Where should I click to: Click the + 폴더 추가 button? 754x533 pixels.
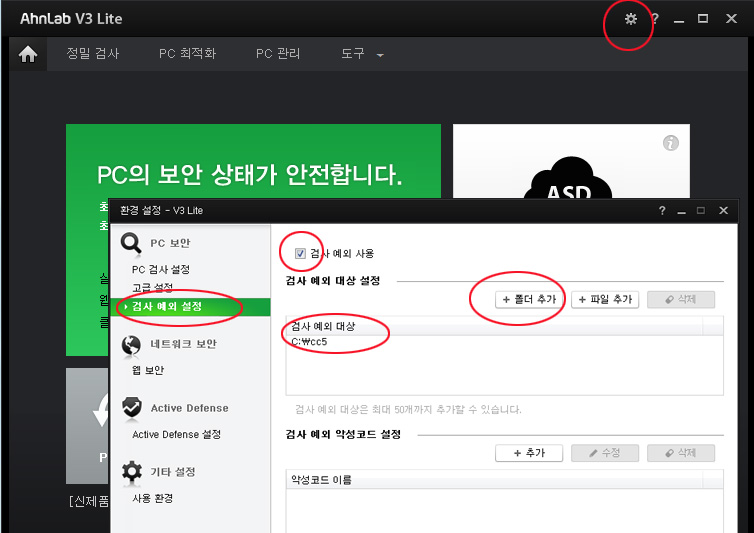pyautogui.click(x=529, y=300)
